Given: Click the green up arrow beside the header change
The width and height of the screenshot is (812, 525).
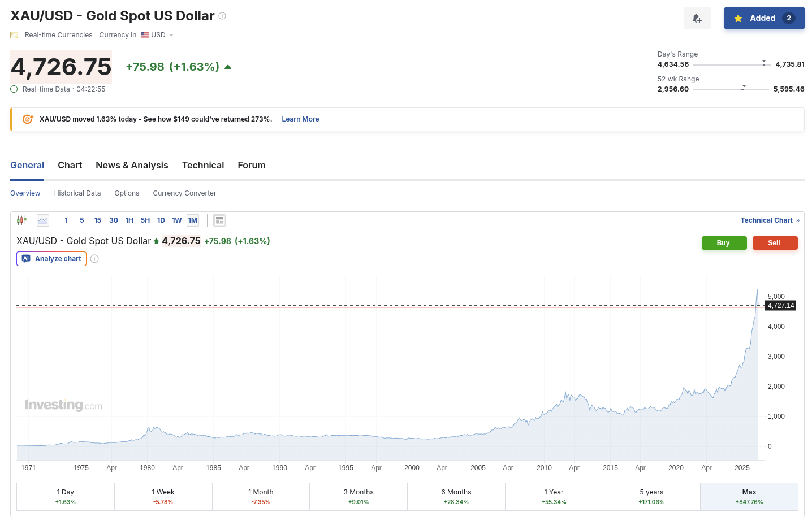Looking at the screenshot, I should coord(228,67).
